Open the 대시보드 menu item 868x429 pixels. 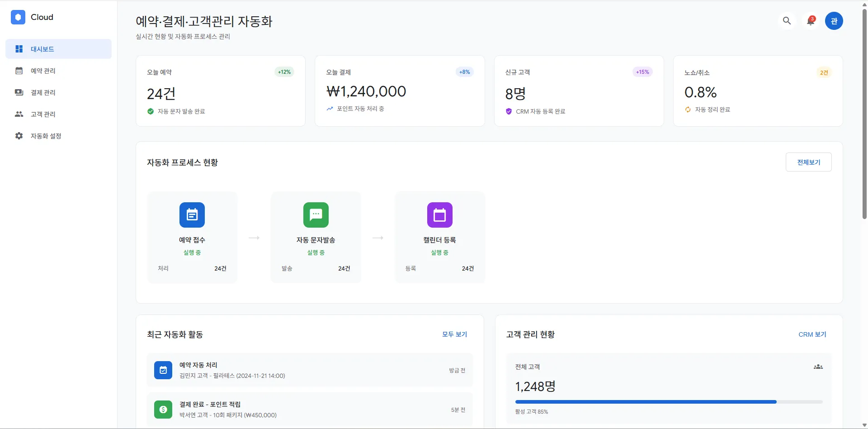58,49
